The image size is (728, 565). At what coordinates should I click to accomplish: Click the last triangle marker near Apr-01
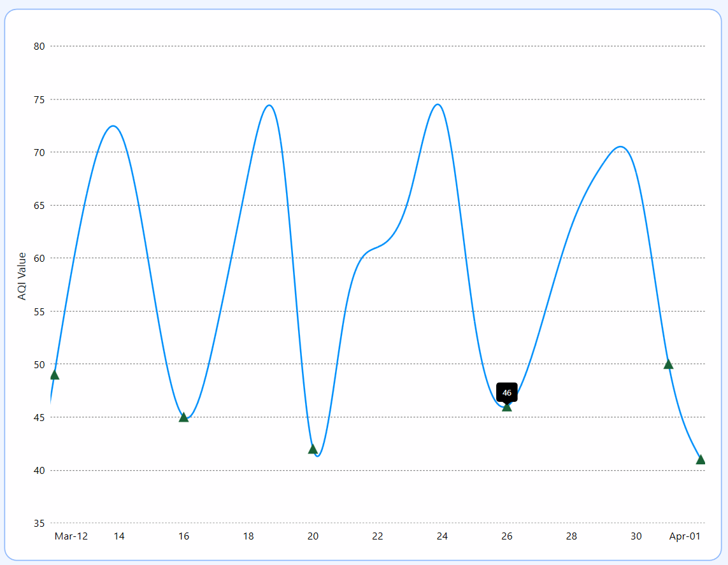701,459
